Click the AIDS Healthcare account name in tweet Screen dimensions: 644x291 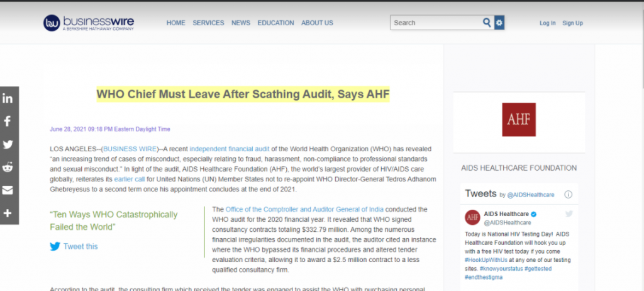506,214
